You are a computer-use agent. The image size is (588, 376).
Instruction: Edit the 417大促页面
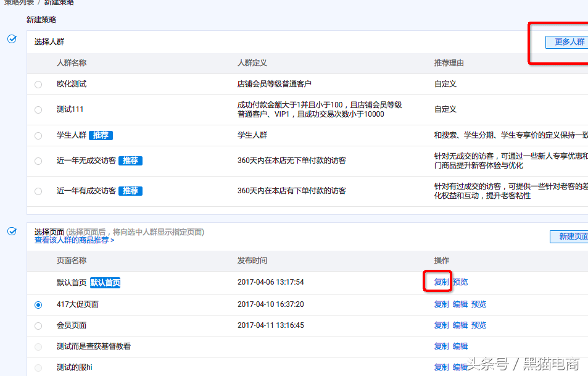(x=460, y=304)
